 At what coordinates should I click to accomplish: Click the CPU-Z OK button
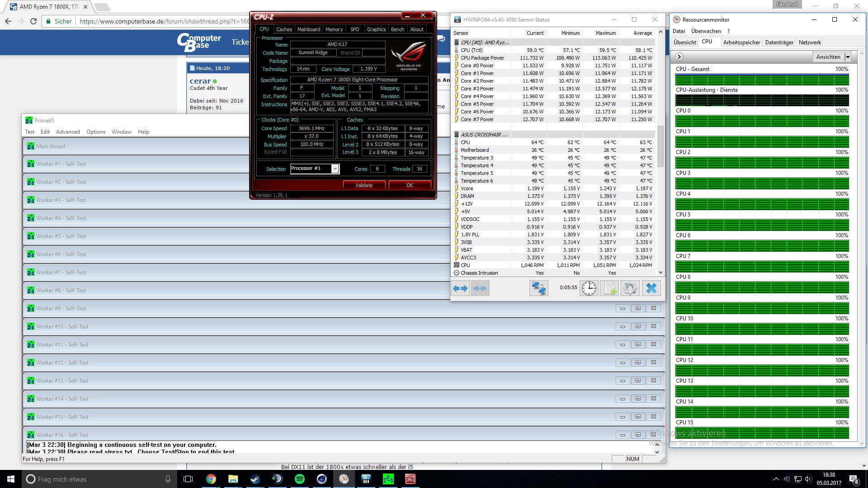point(410,185)
